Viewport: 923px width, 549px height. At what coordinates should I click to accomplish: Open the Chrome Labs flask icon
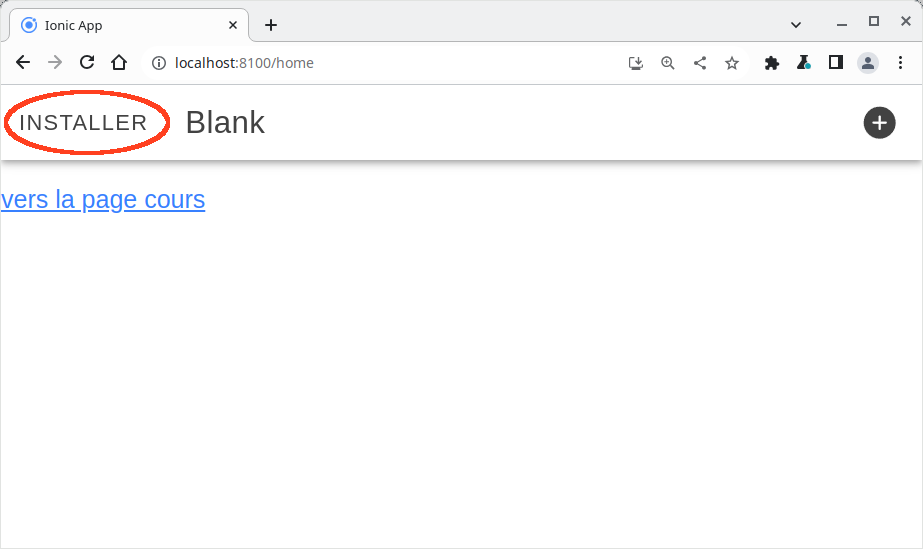point(804,63)
